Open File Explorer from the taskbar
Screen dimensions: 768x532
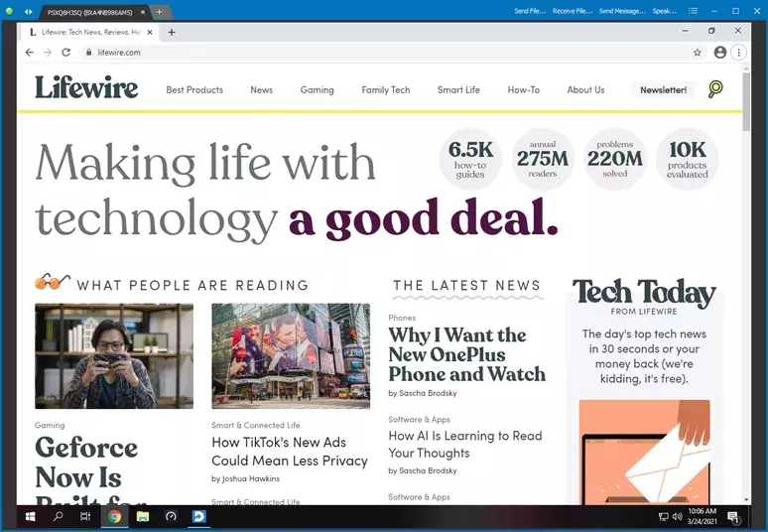pyautogui.click(x=143, y=516)
